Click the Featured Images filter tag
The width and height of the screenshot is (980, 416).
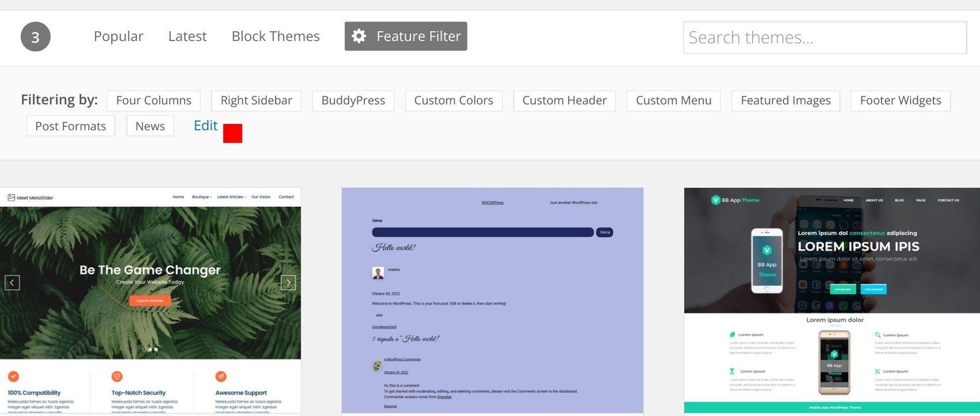click(x=786, y=100)
